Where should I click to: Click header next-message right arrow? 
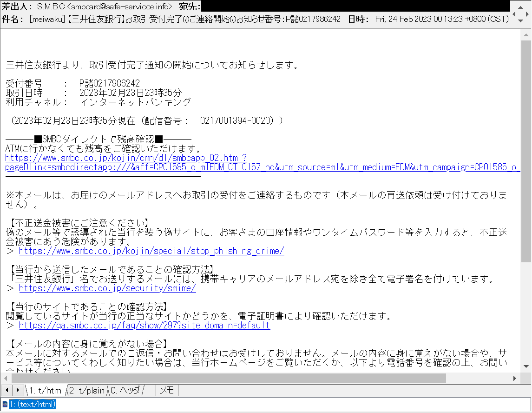point(527,14)
